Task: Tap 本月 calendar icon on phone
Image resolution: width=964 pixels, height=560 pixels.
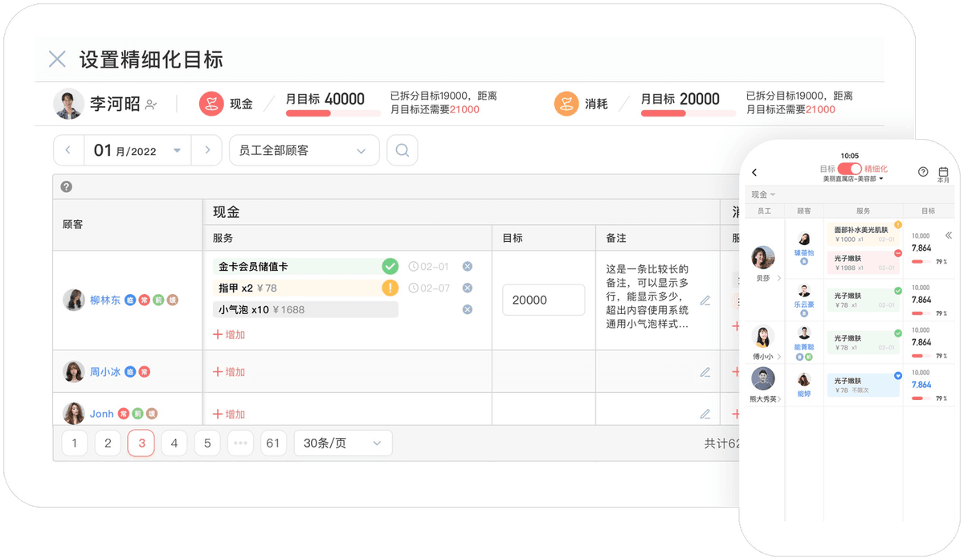Action: click(943, 175)
